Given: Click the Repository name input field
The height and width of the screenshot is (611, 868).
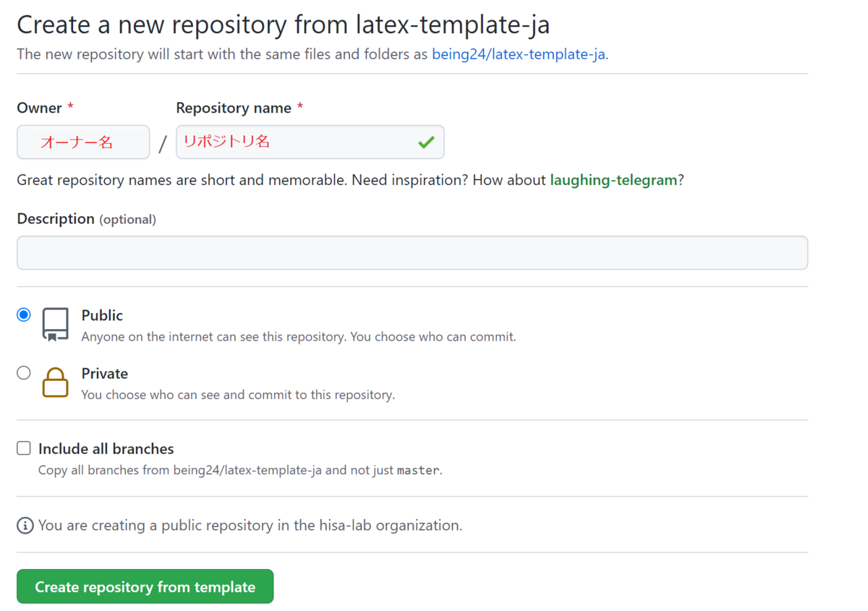Looking at the screenshot, I should 310,142.
